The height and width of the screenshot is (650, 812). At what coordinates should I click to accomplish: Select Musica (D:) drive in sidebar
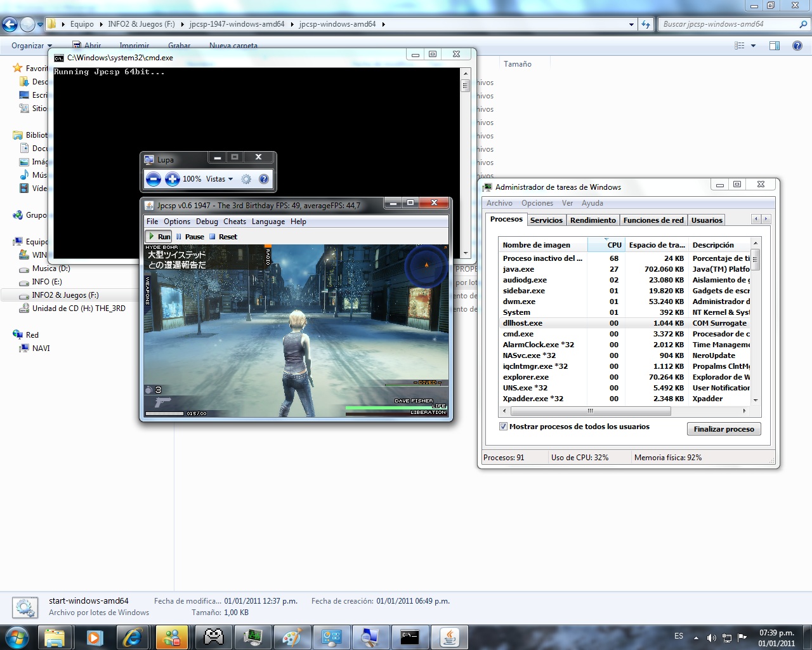(51, 269)
